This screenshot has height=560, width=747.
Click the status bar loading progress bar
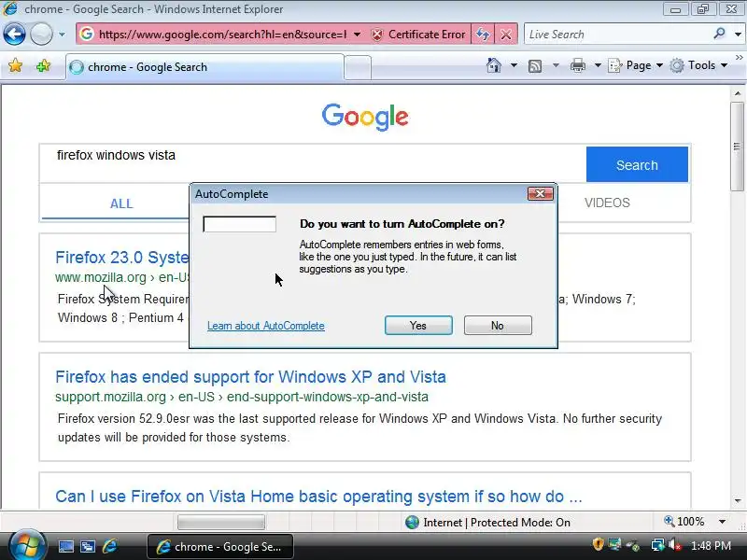[x=221, y=523]
